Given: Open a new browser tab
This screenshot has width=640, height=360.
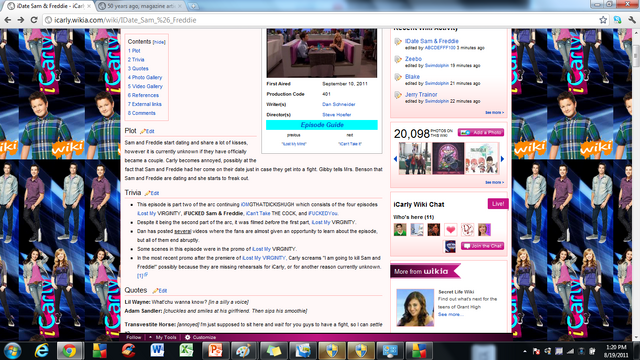Looking at the screenshot, I should 193,6.
